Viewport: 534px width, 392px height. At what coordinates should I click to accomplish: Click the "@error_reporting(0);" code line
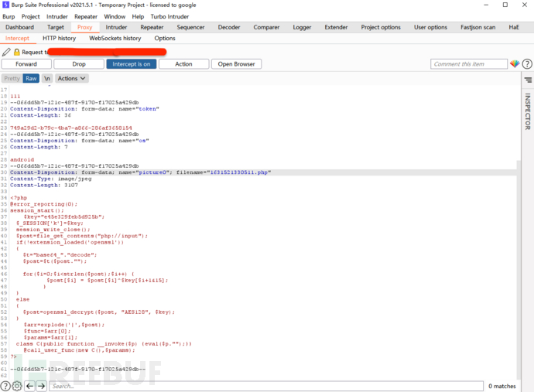(x=43, y=204)
